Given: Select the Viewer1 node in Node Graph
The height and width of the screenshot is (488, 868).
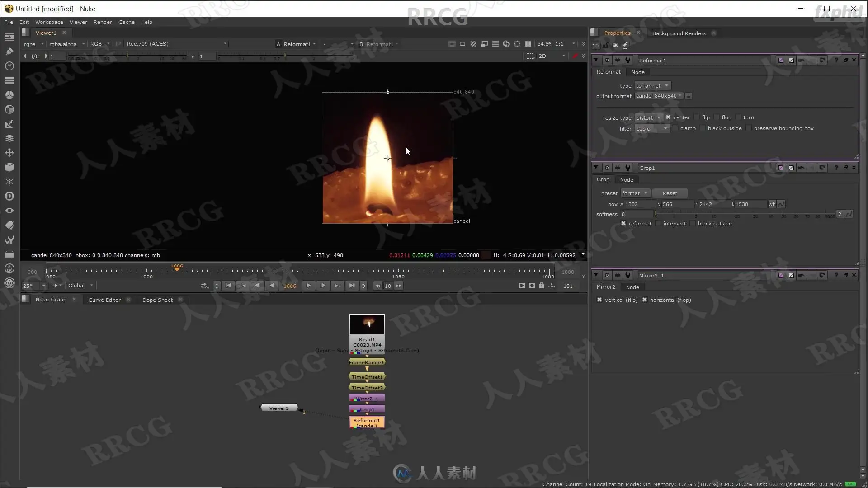Looking at the screenshot, I should point(279,408).
